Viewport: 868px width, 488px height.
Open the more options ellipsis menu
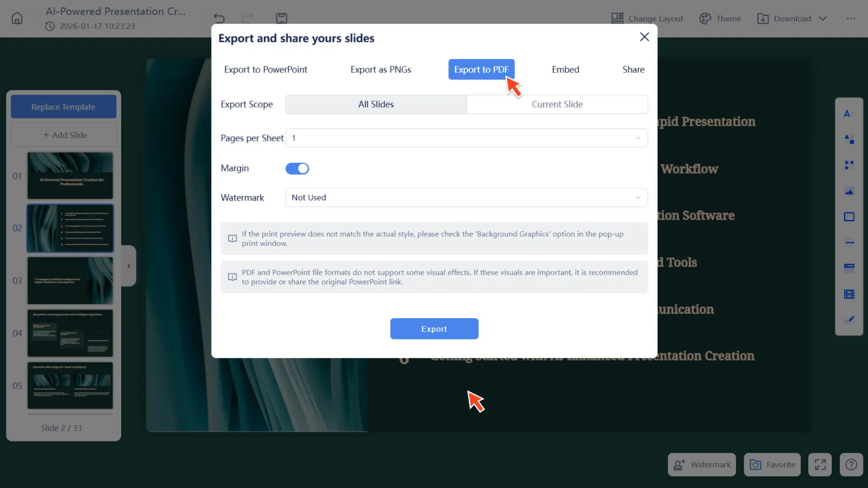(851, 19)
